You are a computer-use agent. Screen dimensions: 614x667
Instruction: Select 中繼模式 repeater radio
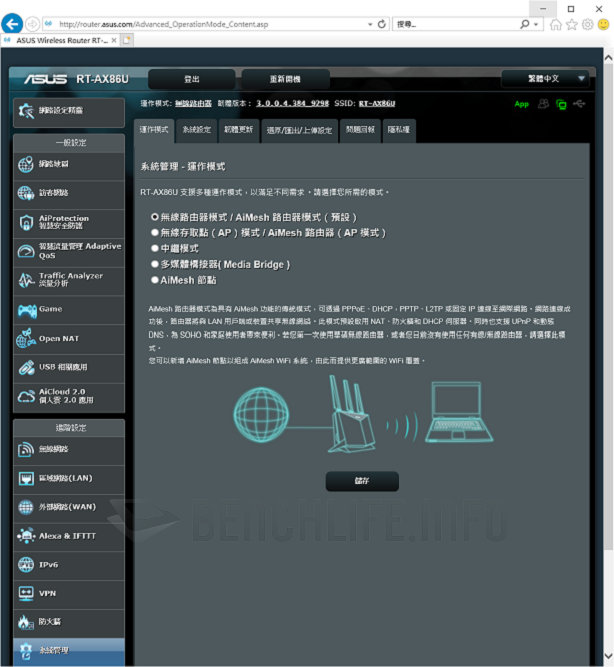[155, 248]
